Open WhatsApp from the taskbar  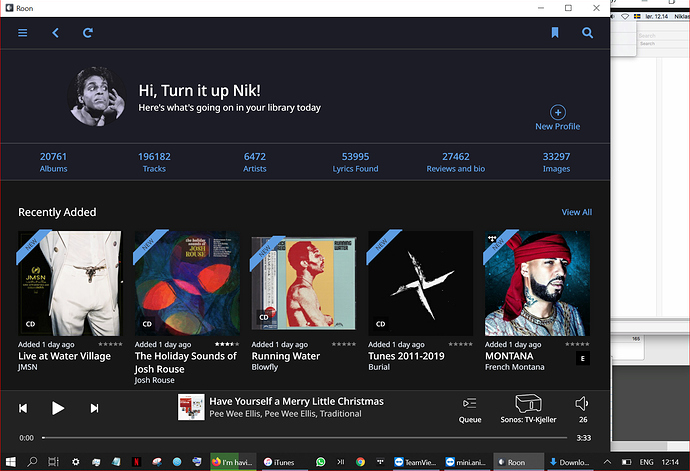[x=321, y=462]
